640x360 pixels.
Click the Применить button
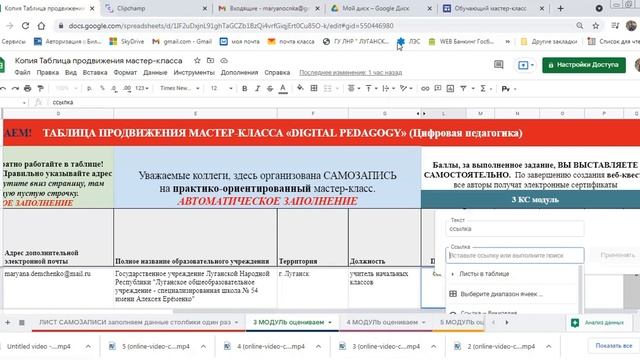(x=618, y=255)
